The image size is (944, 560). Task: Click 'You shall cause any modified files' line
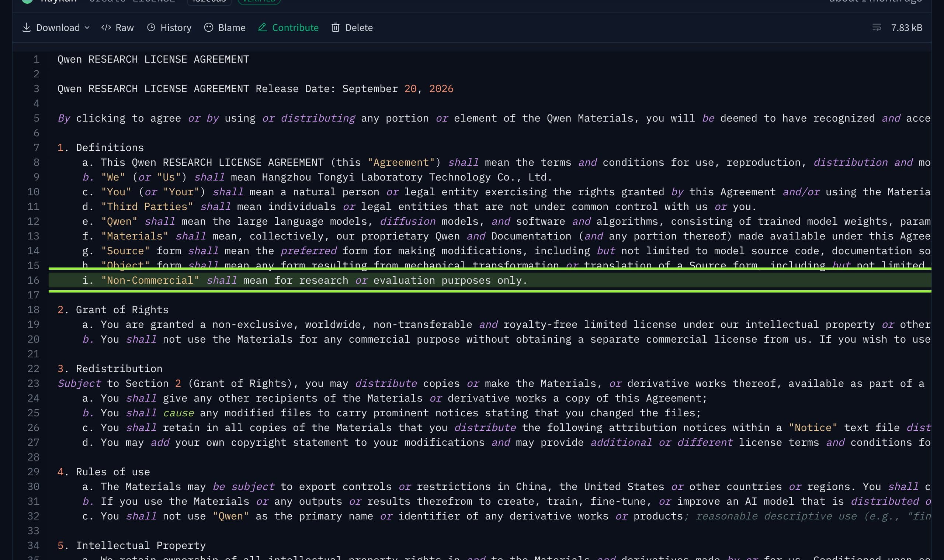pos(392,413)
